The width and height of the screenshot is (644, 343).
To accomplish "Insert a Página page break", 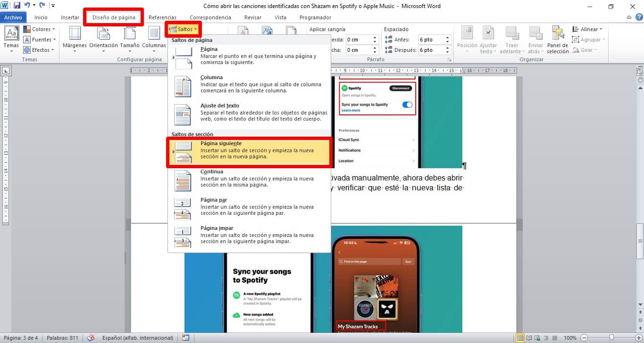I will tap(249, 56).
